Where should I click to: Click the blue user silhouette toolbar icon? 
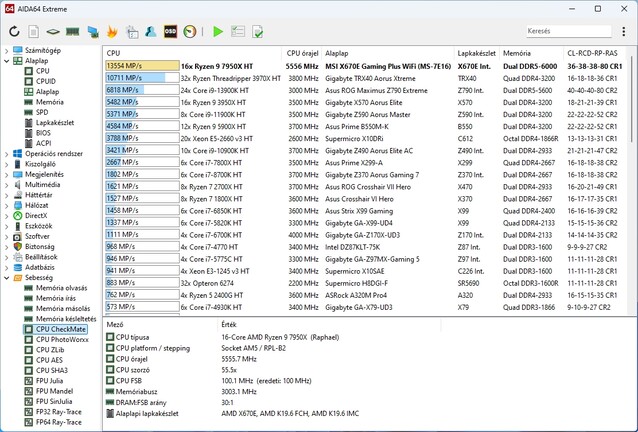151,31
